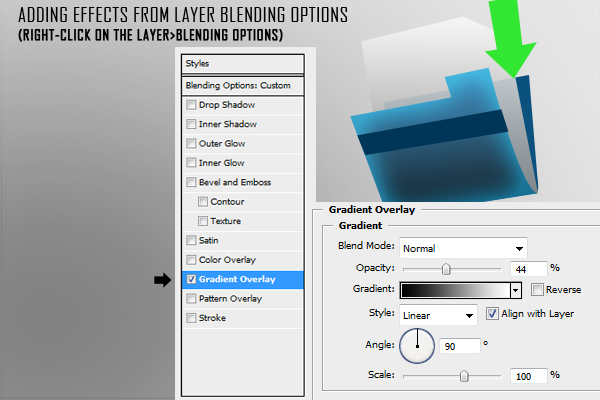This screenshot has width=600, height=400.
Task: Click the Opacity value field
Action: click(x=527, y=269)
